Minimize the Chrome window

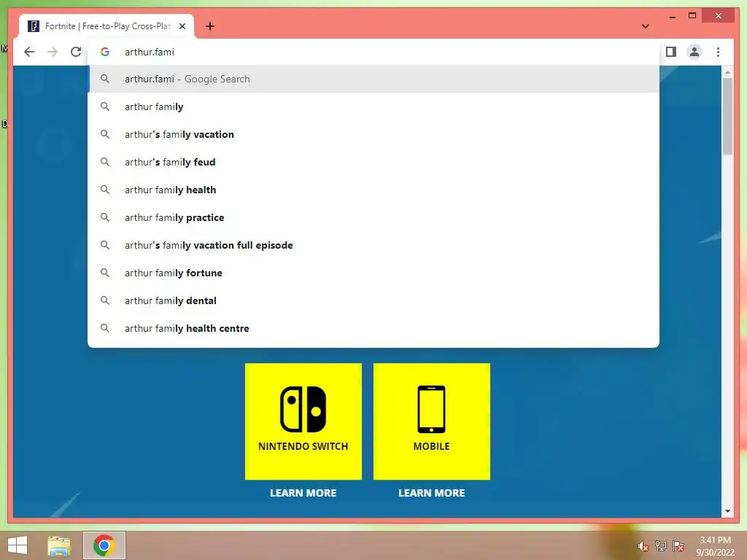[x=672, y=16]
